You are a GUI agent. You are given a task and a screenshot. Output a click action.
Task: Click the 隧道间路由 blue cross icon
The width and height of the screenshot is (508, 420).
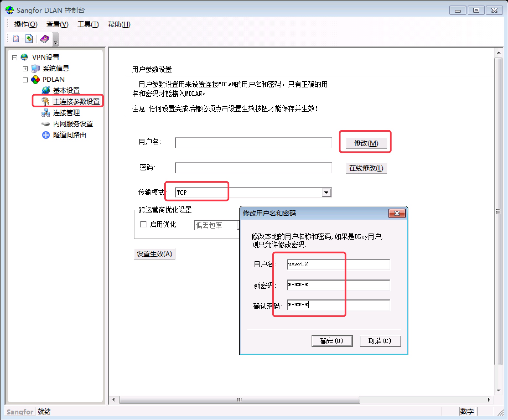coord(46,135)
